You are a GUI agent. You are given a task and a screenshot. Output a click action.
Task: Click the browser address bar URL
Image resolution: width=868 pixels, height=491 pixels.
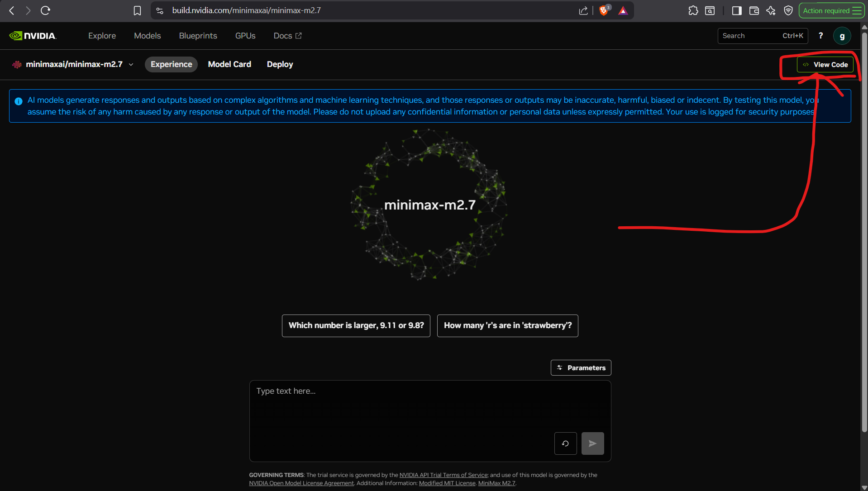point(247,10)
